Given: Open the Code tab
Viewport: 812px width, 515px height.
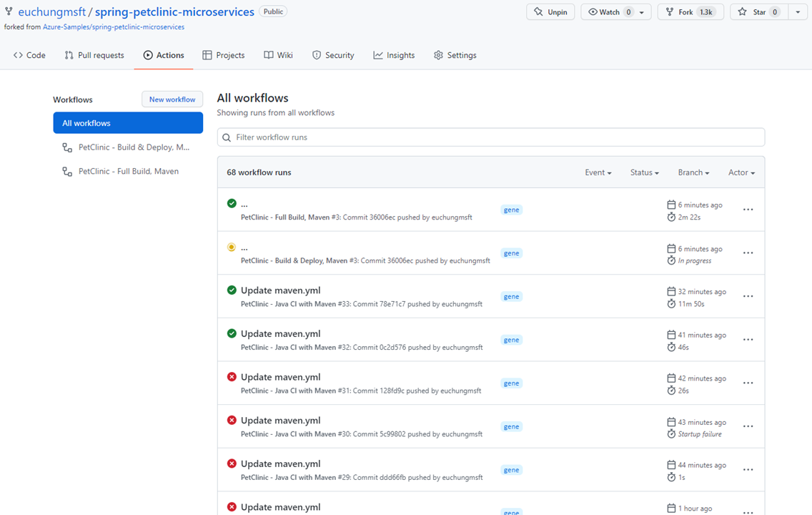Looking at the screenshot, I should [x=29, y=55].
